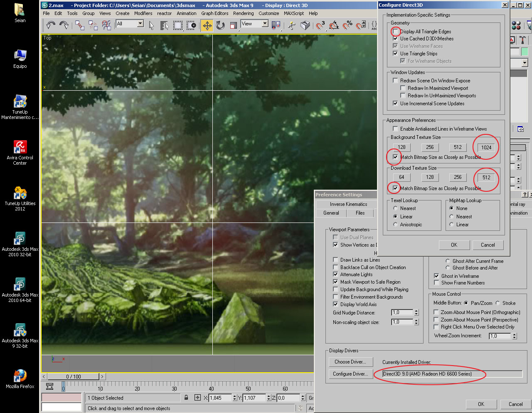The height and width of the screenshot is (413, 532).
Task: Click the X coordinate spinner arrows
Action: [234, 398]
